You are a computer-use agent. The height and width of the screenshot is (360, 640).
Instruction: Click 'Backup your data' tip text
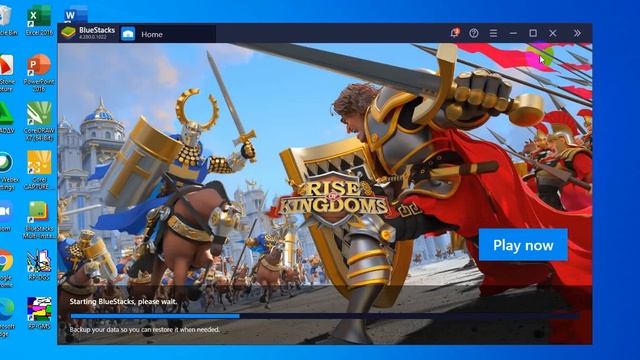144,329
